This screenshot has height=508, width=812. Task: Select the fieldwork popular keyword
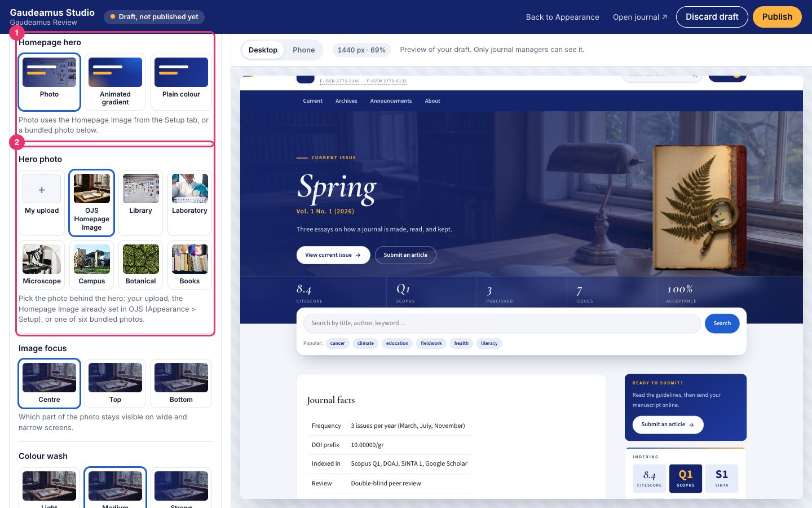[431, 343]
